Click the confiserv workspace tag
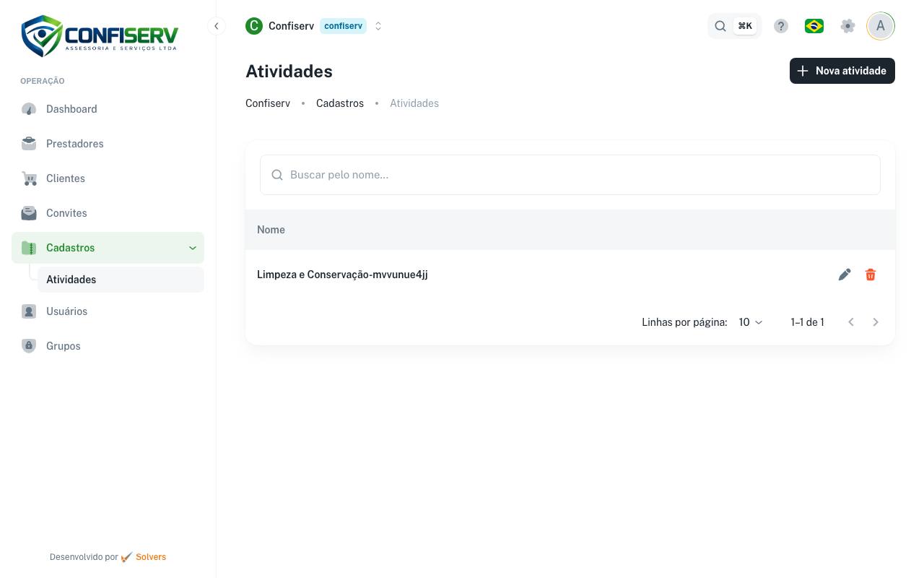The image size is (924, 578). (x=344, y=26)
